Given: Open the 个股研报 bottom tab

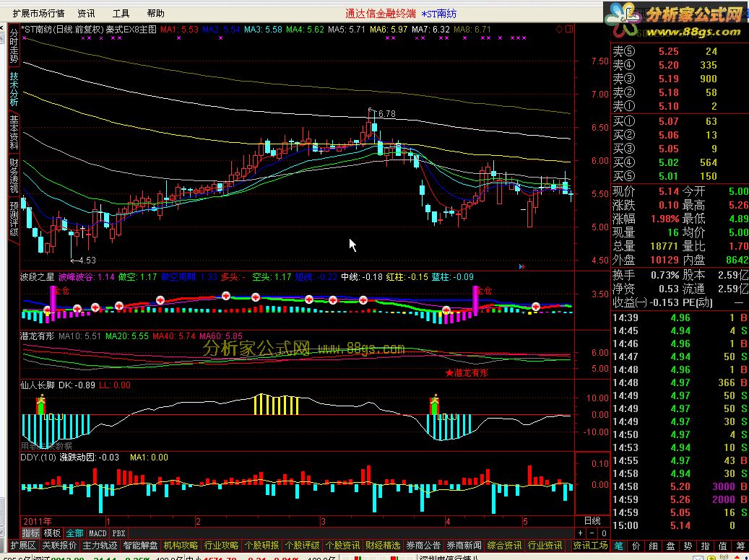Looking at the screenshot, I should [261, 546].
